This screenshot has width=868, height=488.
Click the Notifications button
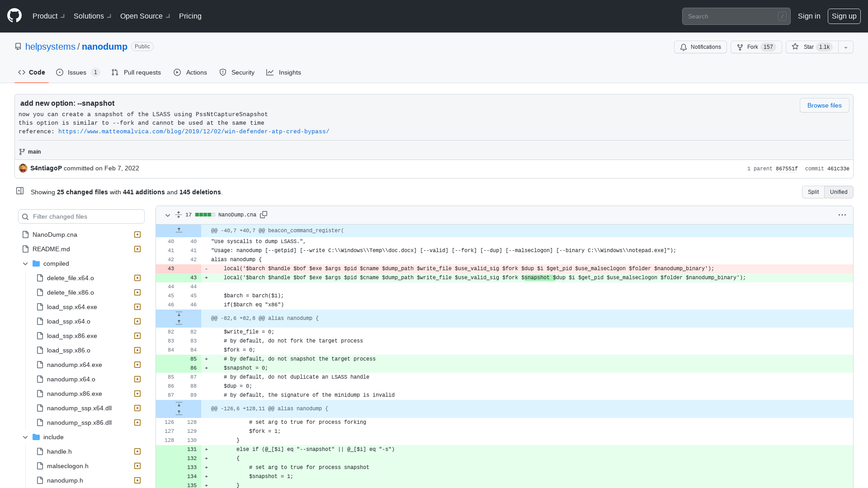[x=700, y=47]
